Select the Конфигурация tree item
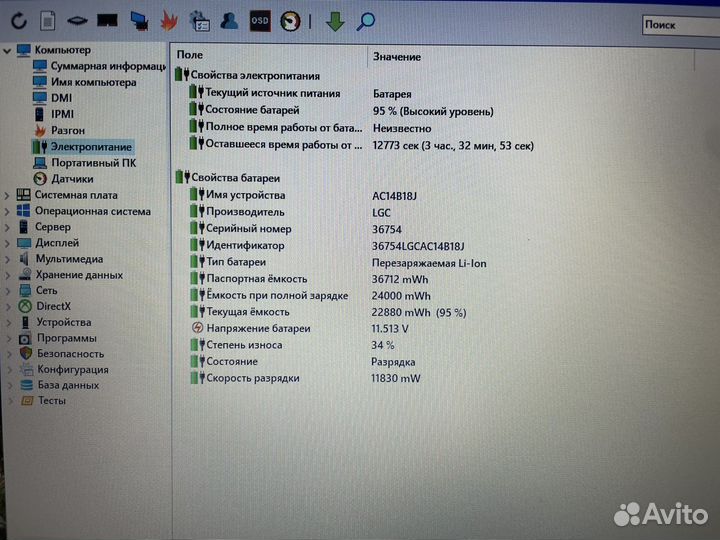 (x=64, y=370)
